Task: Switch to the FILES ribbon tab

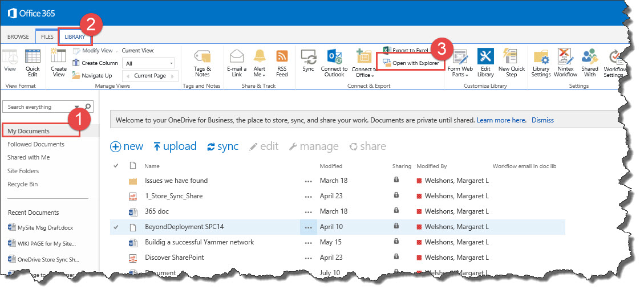Action: (x=47, y=37)
